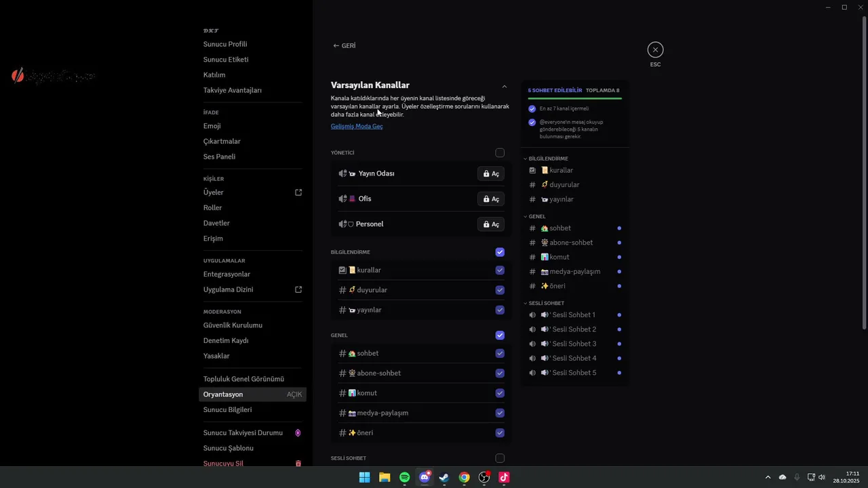
Task: Open Steam from taskbar
Action: tap(444, 477)
